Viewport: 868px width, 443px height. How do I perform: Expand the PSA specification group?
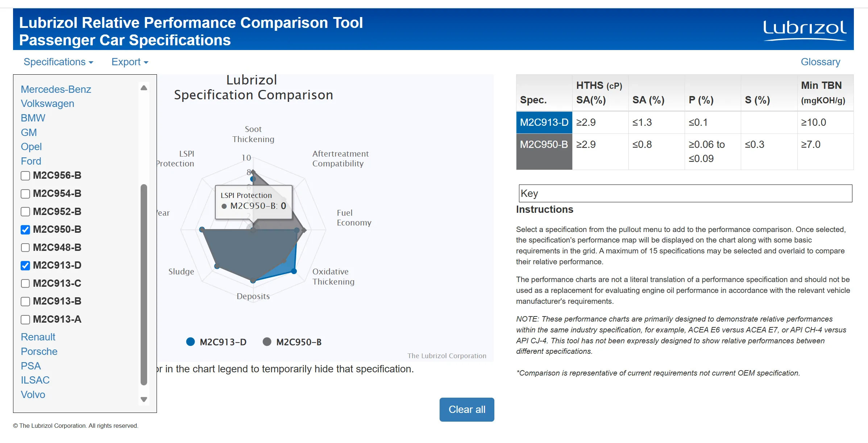click(x=31, y=366)
